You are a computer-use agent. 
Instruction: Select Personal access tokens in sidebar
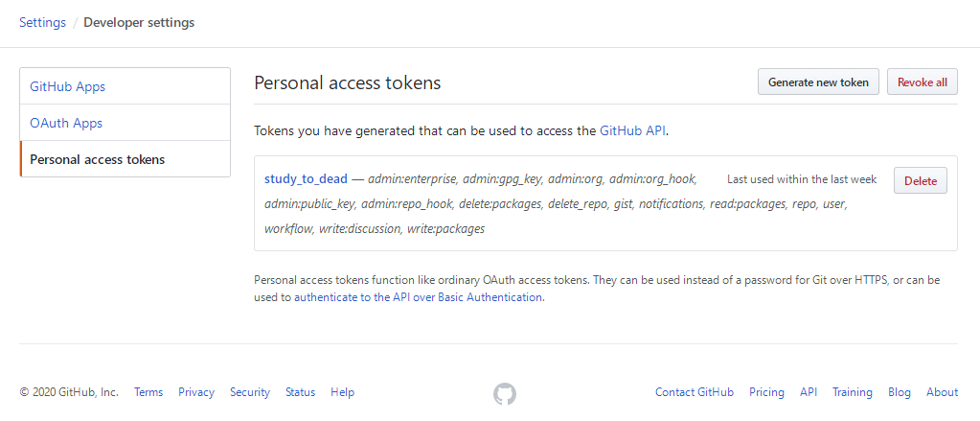(97, 159)
